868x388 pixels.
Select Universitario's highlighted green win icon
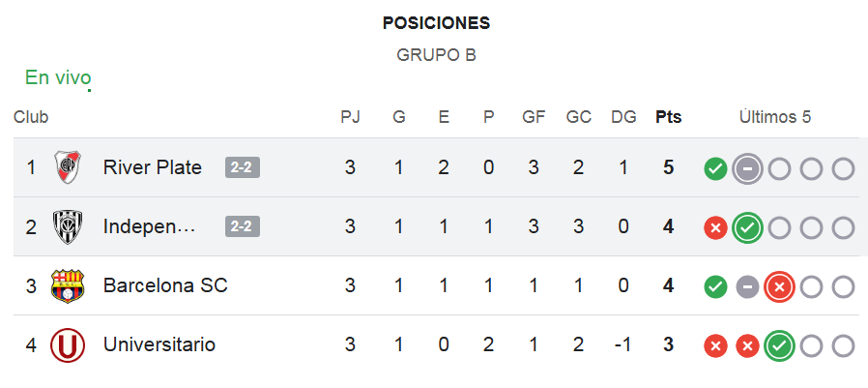(779, 346)
